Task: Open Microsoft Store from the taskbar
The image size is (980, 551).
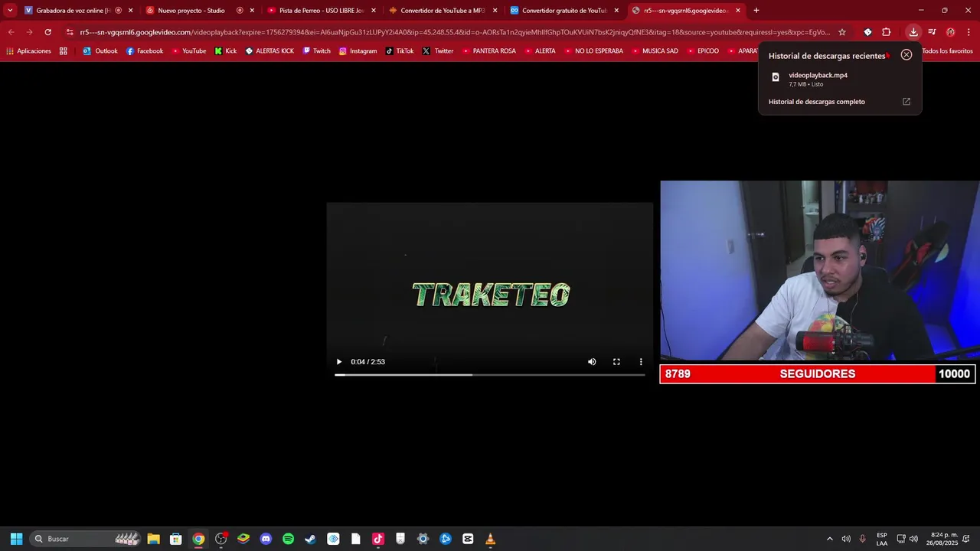Action: [x=175, y=539]
